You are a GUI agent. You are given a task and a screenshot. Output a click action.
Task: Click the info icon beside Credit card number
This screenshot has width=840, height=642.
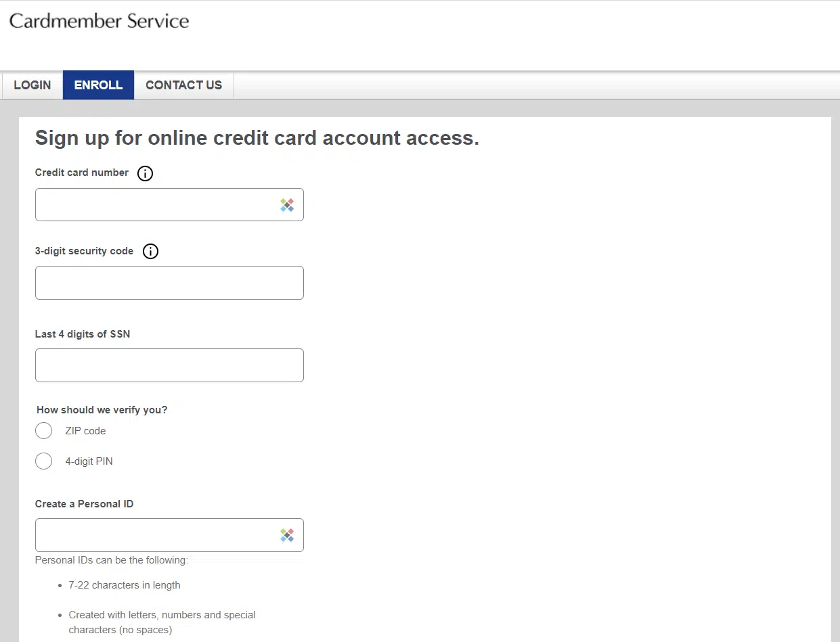145,173
